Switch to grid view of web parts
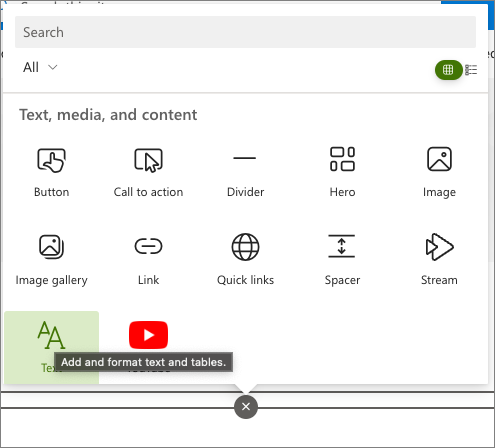Screen dimensions: 495x448 pyautogui.click(x=448, y=70)
